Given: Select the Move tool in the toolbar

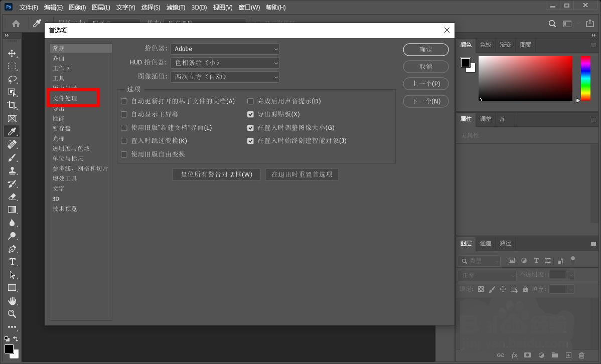Looking at the screenshot, I should coord(12,53).
